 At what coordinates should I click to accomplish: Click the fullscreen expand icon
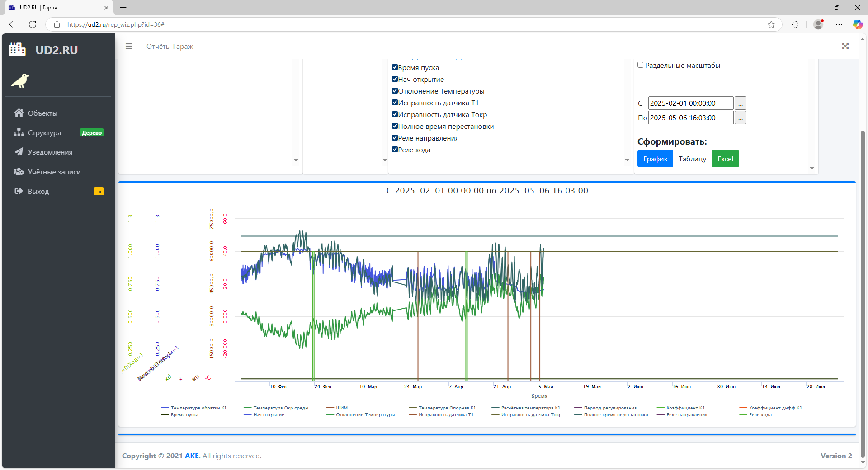(845, 46)
